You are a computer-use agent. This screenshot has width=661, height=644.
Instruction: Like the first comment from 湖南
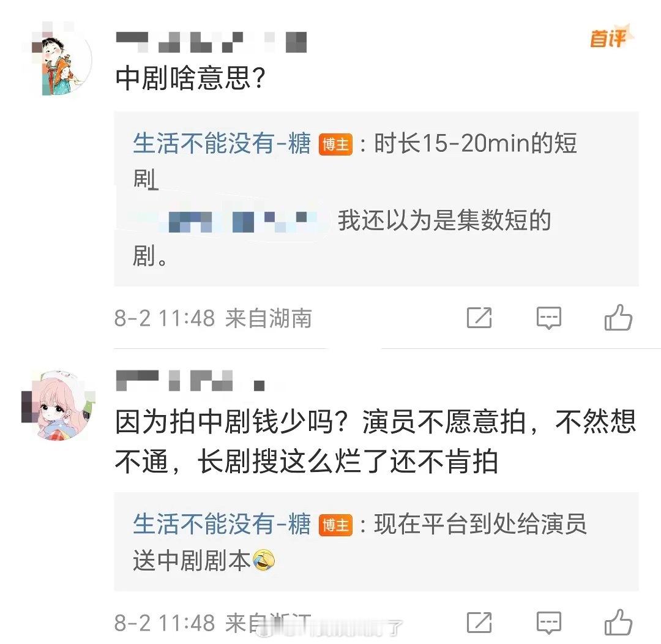click(x=618, y=317)
